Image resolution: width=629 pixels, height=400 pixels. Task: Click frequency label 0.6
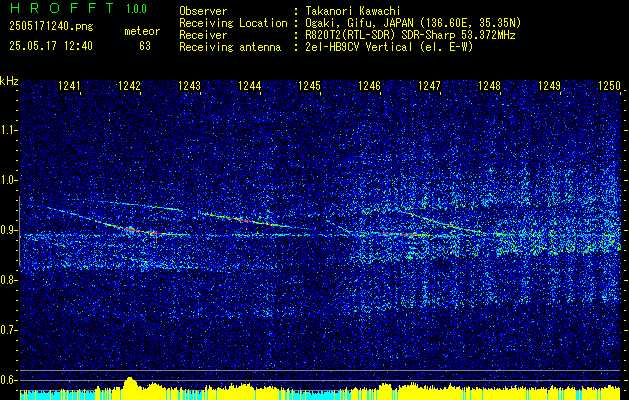[8, 380]
